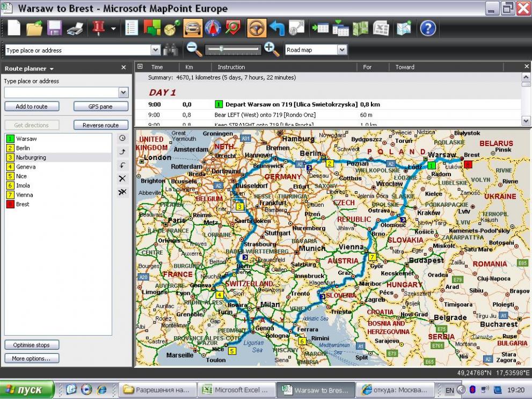Viewport: 532px width, 399px height.
Task: Open the Road map style dropdown
Action: 342,50
